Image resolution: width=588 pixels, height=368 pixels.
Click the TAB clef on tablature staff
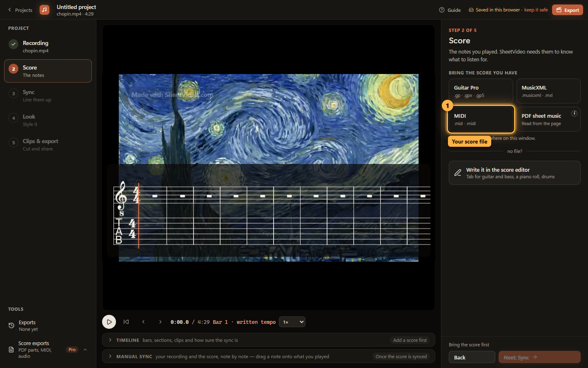click(119, 231)
